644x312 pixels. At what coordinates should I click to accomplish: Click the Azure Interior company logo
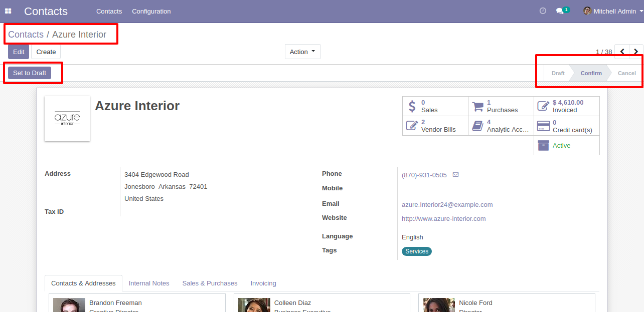pos(67,119)
